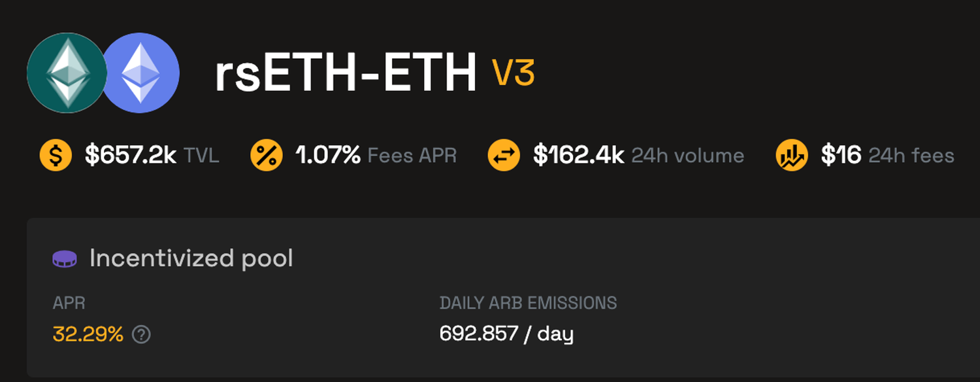Click the 32.29% APR value
Viewport: 980px width, 382px height.
(88, 335)
